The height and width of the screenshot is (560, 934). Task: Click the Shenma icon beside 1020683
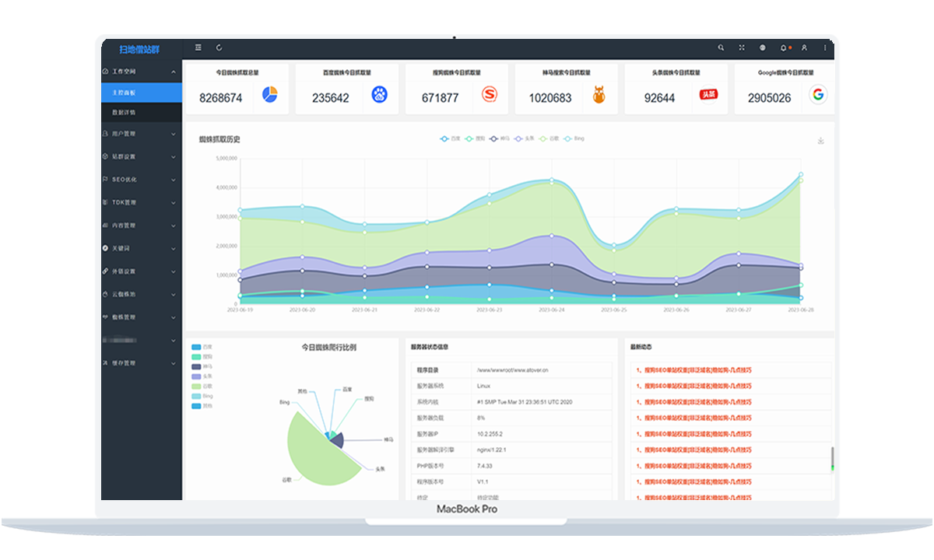599,96
